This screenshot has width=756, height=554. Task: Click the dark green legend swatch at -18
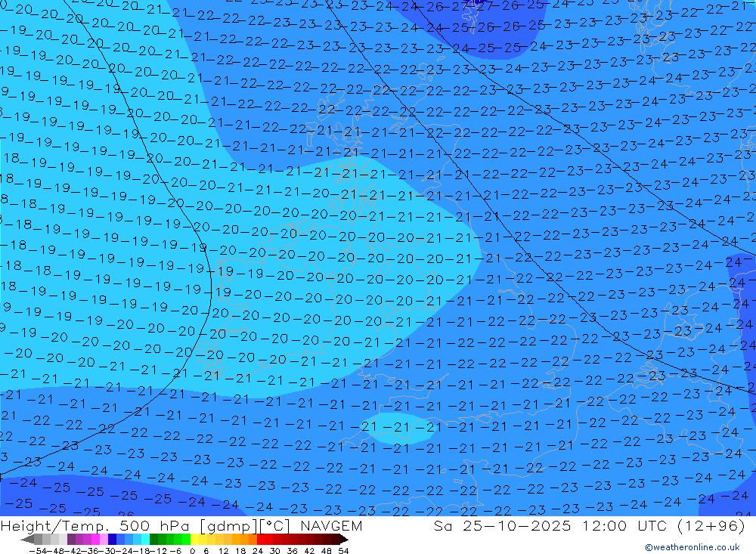[x=153, y=539]
